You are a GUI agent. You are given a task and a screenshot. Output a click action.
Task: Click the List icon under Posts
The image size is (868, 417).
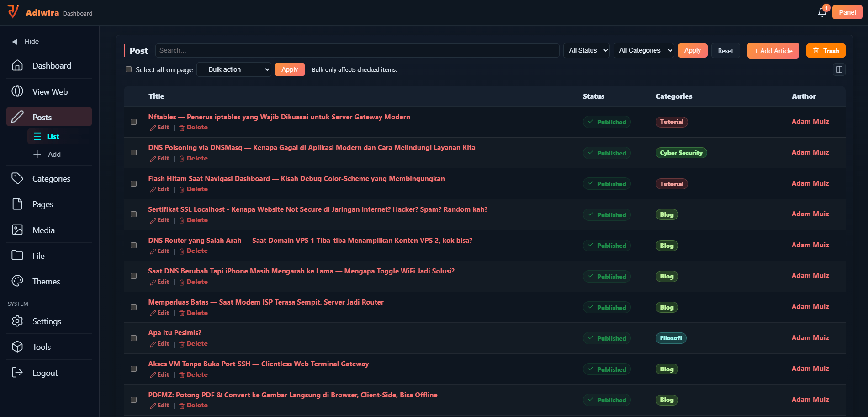(x=37, y=136)
